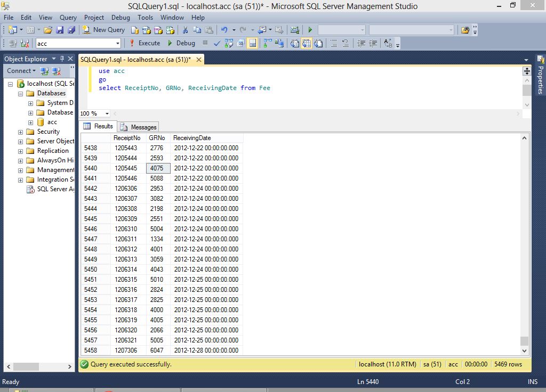Viewport: 546px width, 392px height.
Task: Open the Connect dropdown in Object Explorer
Action: point(21,71)
